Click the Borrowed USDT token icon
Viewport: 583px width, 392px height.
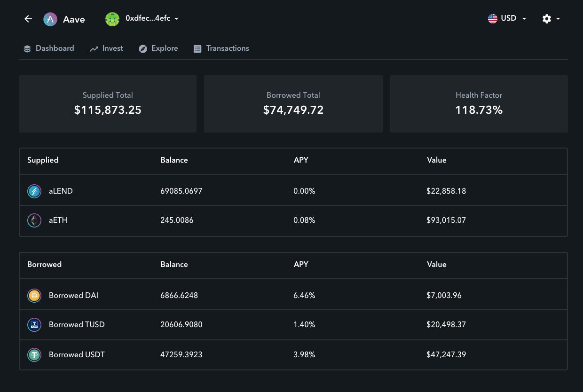coord(34,354)
